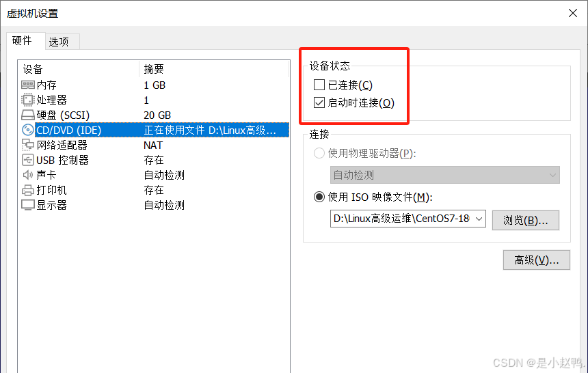The image size is (588, 373).
Task: Click the 20 GB hard disk summary
Action: (x=157, y=115)
